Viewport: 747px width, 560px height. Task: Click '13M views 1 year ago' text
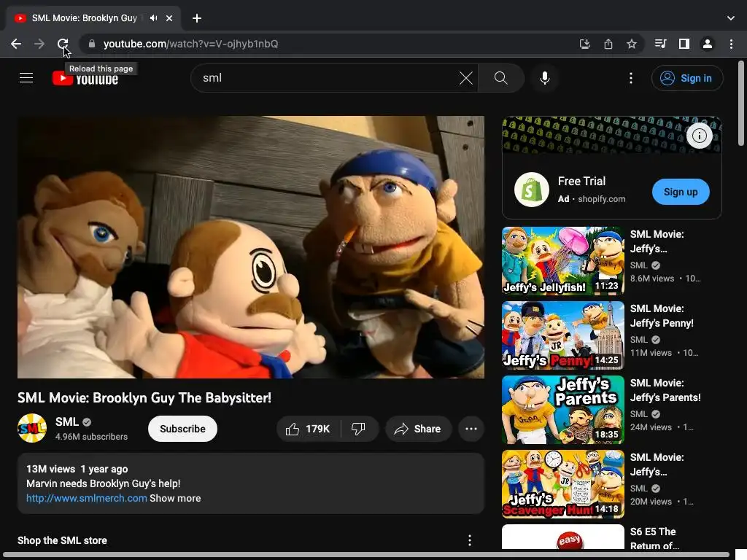77,469
